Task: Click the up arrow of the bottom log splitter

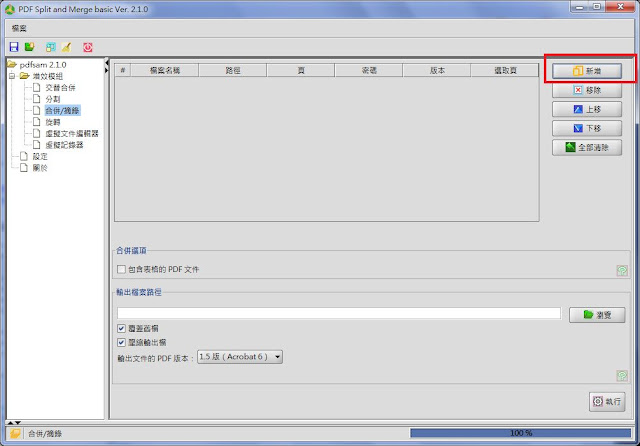Action: tap(11, 423)
